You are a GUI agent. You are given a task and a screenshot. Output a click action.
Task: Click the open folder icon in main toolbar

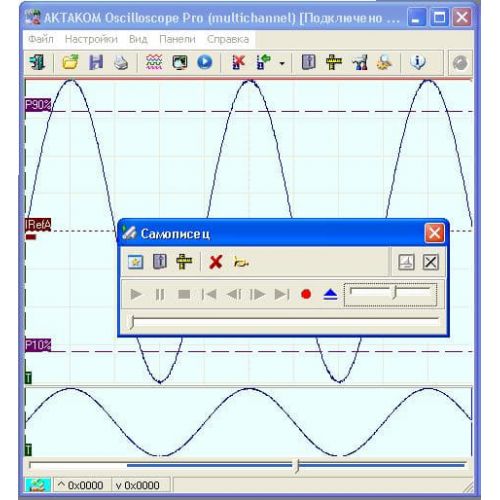point(70,62)
